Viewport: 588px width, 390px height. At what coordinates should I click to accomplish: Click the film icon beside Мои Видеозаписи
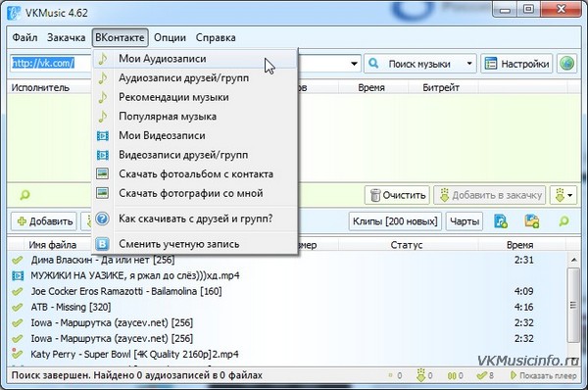point(102,136)
